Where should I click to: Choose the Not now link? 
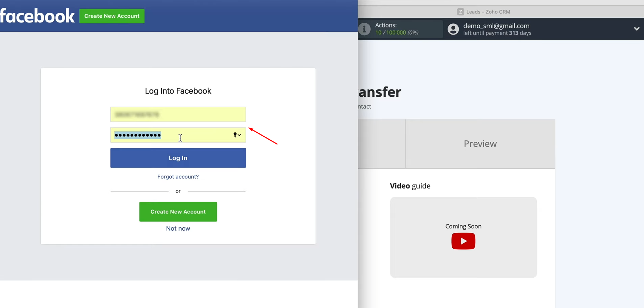coord(178,229)
